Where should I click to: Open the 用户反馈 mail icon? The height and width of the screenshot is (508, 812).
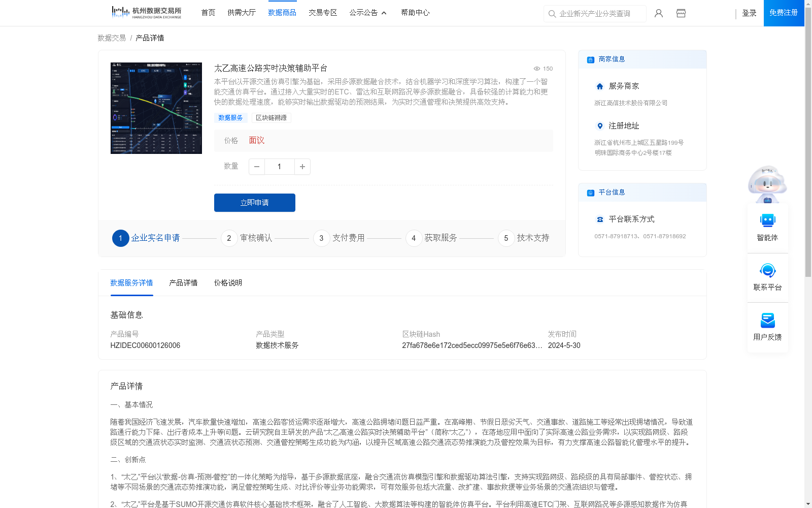[767, 320]
